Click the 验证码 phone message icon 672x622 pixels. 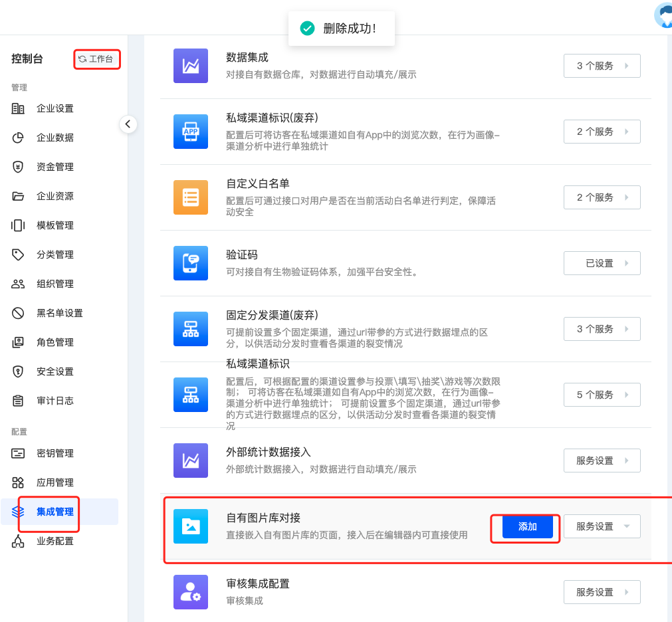coord(191,263)
